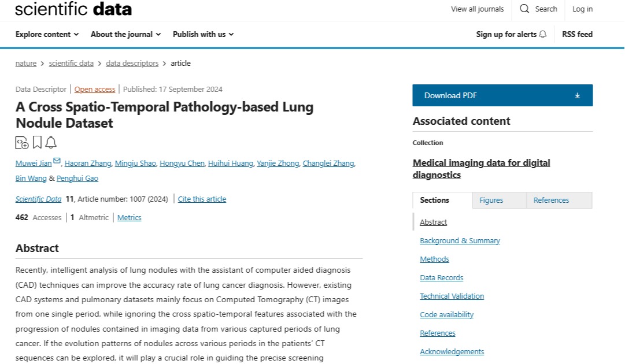Click the download arrow icon on PDF button
Viewport: 625px width, 364px height.
point(577,96)
